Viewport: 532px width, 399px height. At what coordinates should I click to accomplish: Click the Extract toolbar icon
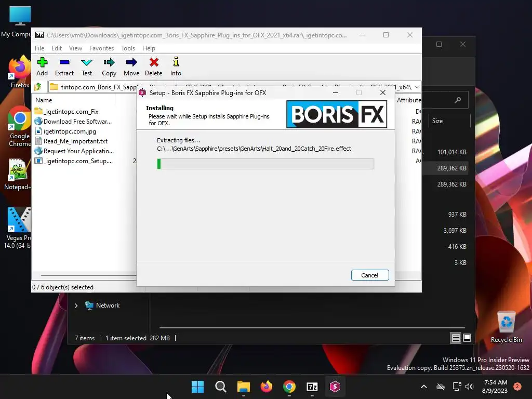[x=64, y=66]
